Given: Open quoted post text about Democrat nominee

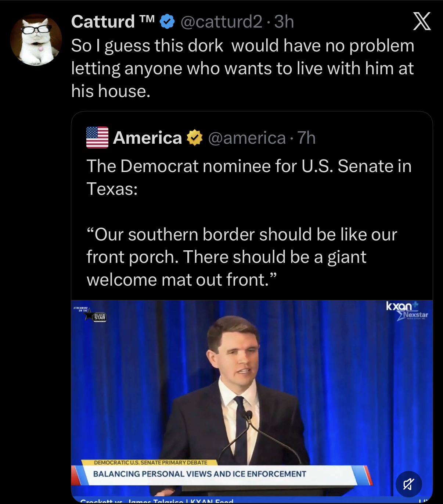Looking at the screenshot, I should 249,177.
